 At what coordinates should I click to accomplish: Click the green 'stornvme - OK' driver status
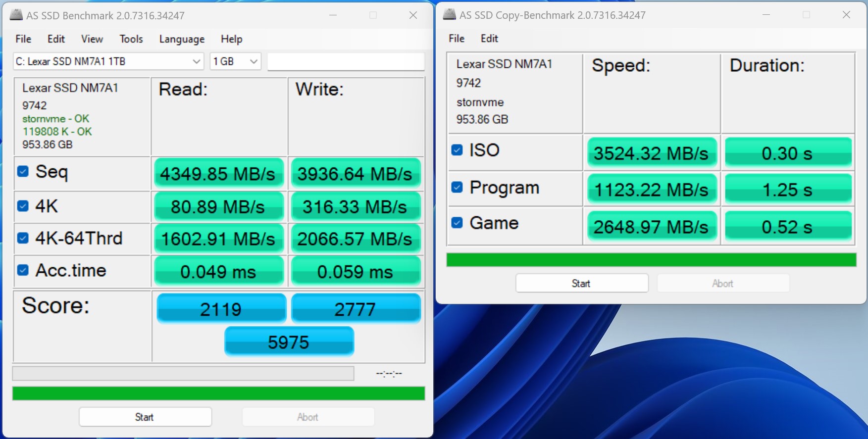(55, 119)
